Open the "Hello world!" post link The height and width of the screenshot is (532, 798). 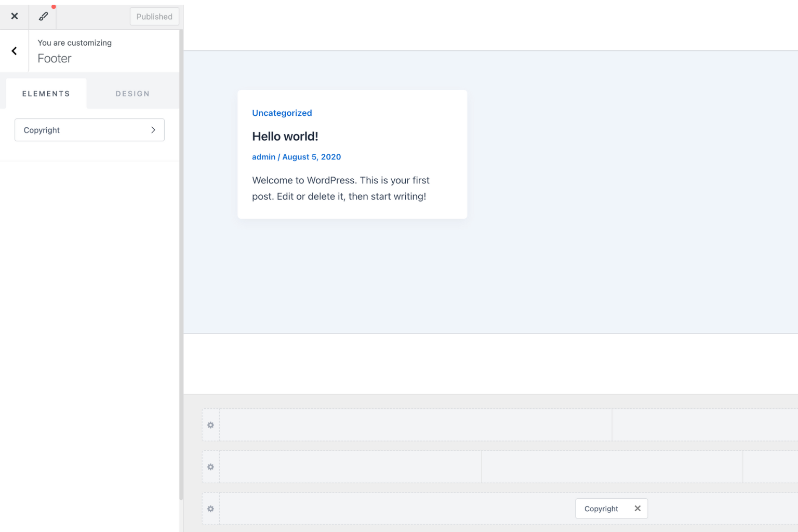pyautogui.click(x=285, y=136)
